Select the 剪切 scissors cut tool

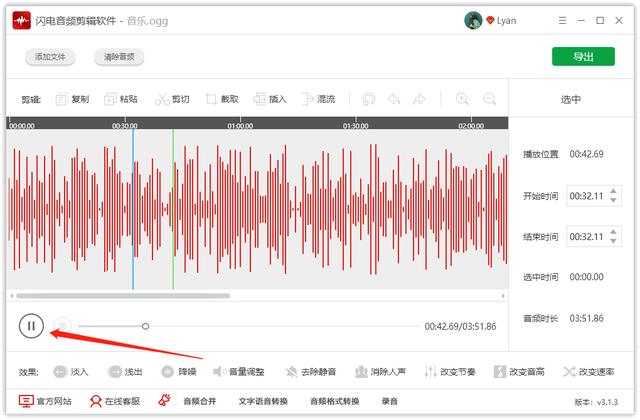[172, 99]
